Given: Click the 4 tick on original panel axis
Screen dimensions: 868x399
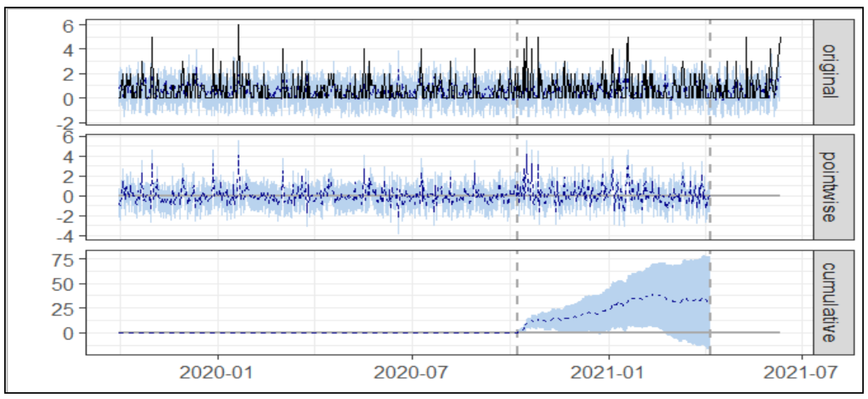Looking at the screenshot, I should coord(68,50).
